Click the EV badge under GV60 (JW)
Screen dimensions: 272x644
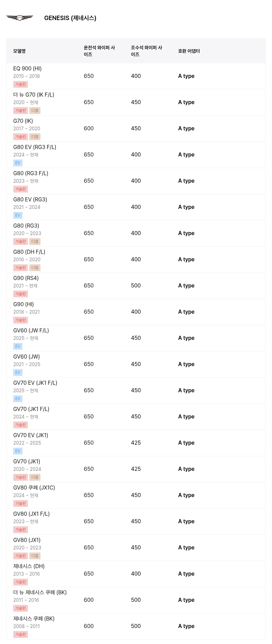(18, 373)
